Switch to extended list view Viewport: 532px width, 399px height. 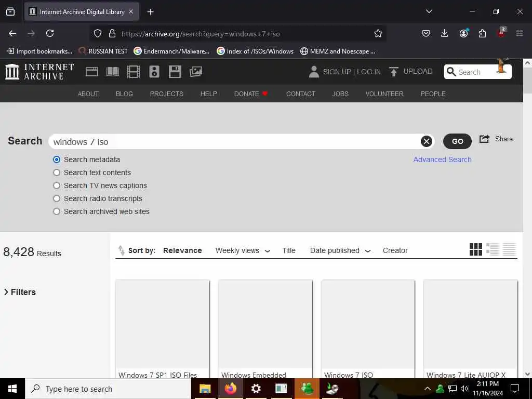coord(493,249)
